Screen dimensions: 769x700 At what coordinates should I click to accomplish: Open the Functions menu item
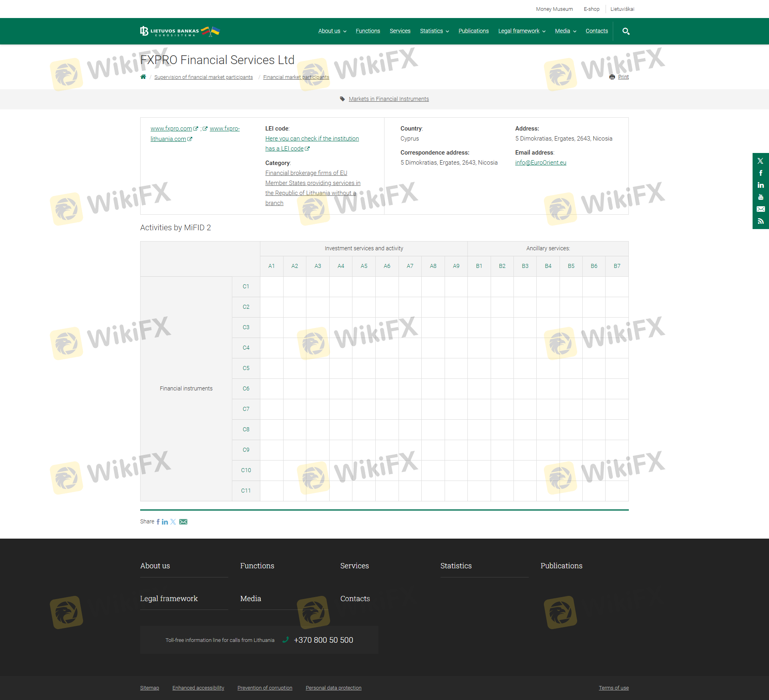point(368,31)
